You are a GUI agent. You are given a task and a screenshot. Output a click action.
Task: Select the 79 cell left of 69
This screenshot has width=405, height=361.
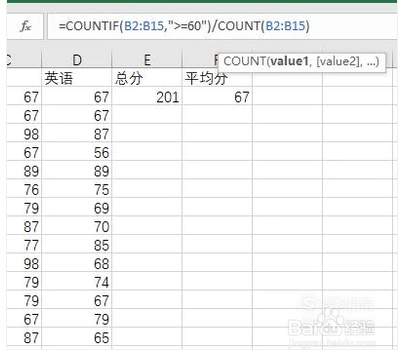click(x=24, y=208)
